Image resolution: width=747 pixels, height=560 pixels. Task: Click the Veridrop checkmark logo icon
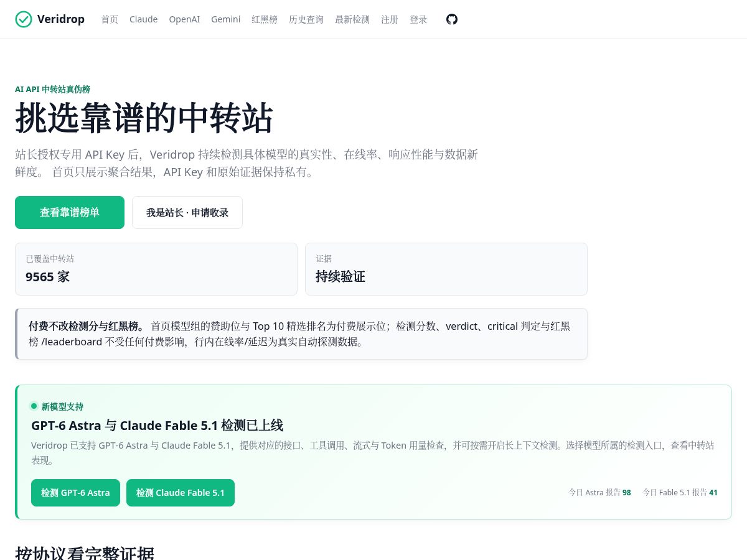click(x=24, y=19)
